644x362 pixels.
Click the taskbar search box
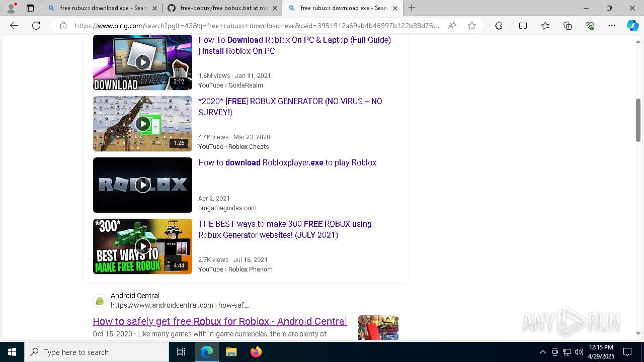(x=97, y=352)
